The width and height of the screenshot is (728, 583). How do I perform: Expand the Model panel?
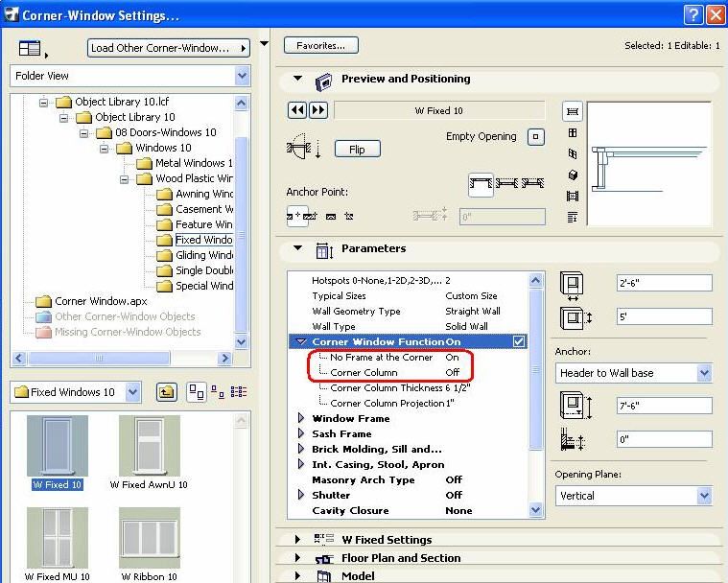tap(297, 576)
